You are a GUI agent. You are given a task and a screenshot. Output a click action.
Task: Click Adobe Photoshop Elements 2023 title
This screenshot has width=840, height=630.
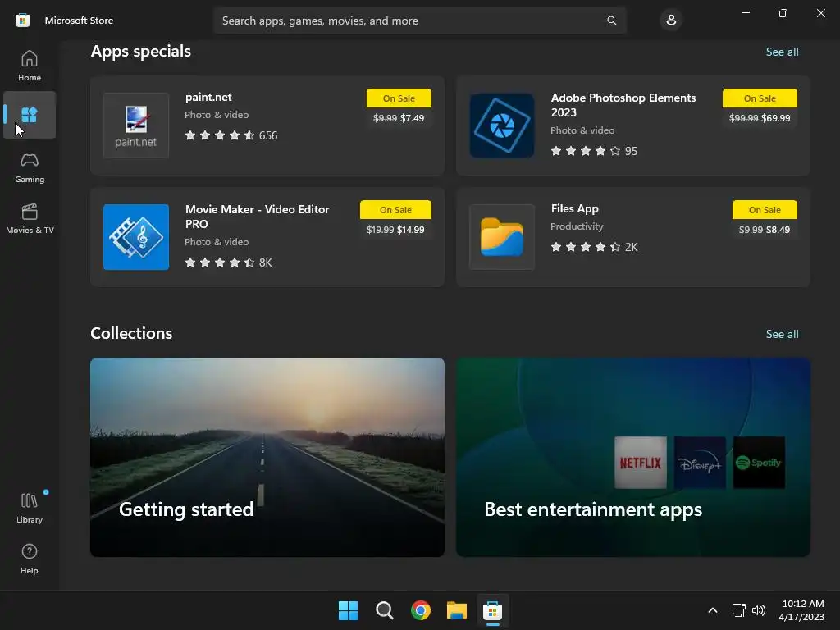click(623, 105)
